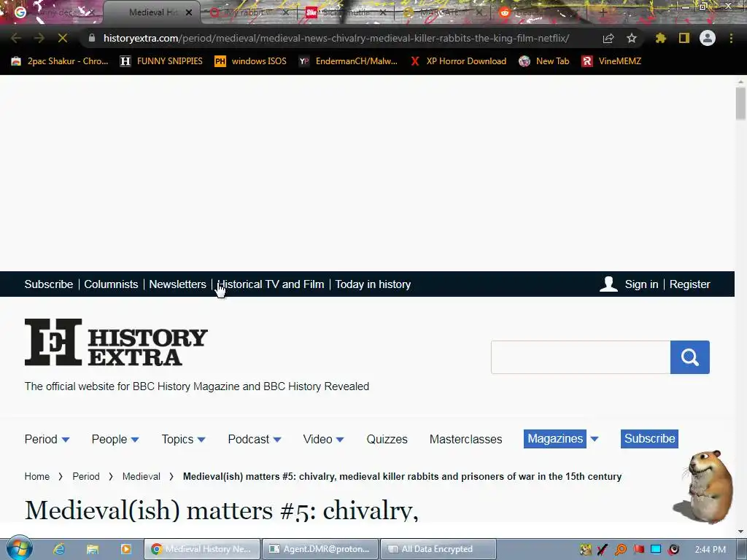747x560 pixels.
Task: Open the Masterclasses menu item
Action: point(465,439)
